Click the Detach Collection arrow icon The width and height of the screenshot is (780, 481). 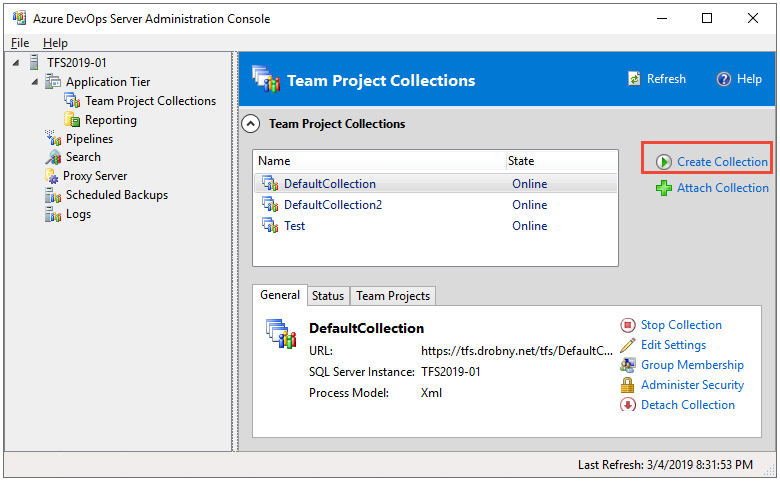click(628, 405)
